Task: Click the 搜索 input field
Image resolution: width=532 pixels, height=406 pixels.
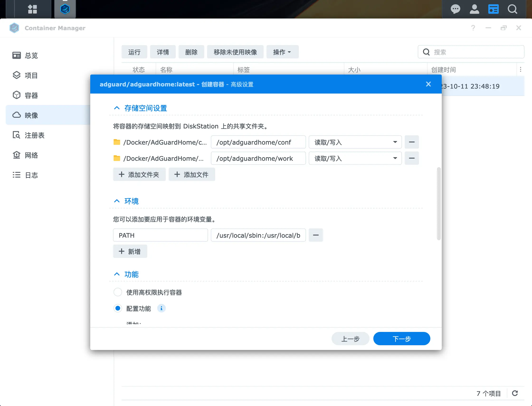Action: (x=471, y=52)
